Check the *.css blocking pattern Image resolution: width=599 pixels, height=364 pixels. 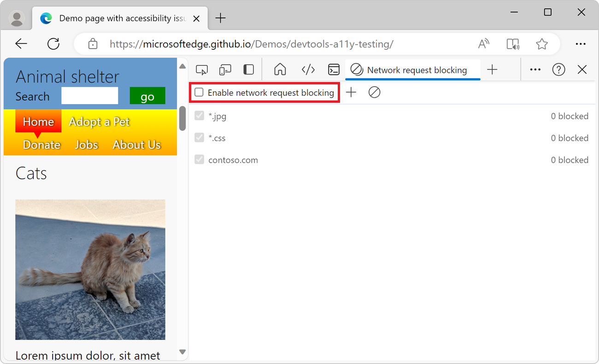coord(199,138)
